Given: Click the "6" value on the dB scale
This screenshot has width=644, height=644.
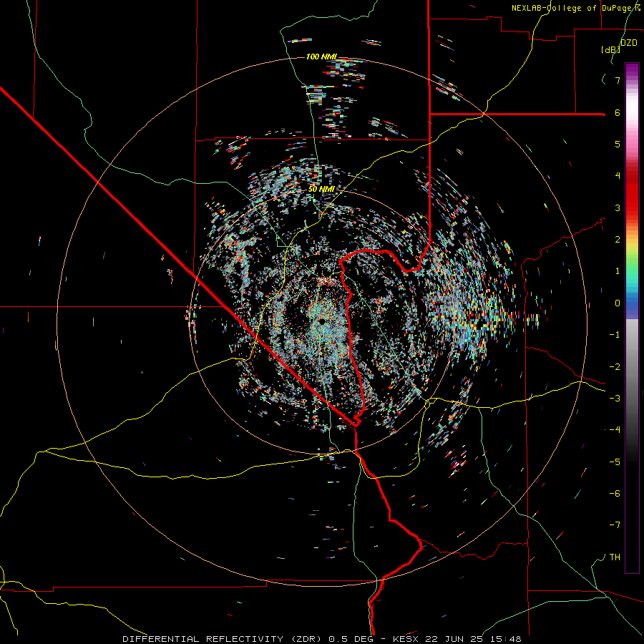Looking at the screenshot, I should pyautogui.click(x=618, y=112).
